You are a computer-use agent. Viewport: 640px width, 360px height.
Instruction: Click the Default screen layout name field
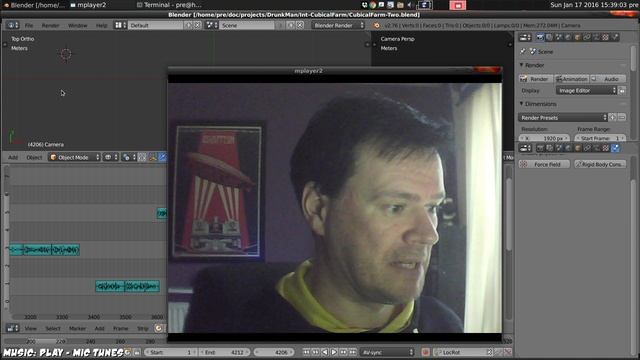point(156,25)
